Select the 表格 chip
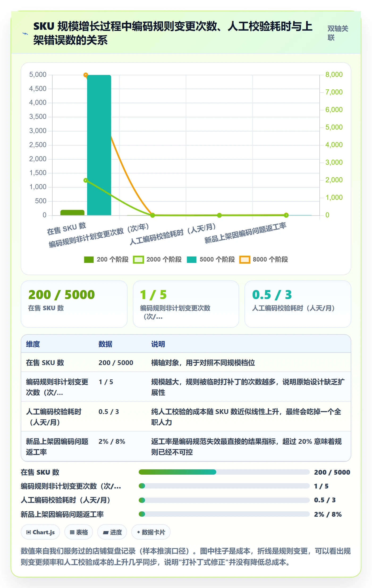Viewport: 372px width, 588px height. tap(79, 532)
